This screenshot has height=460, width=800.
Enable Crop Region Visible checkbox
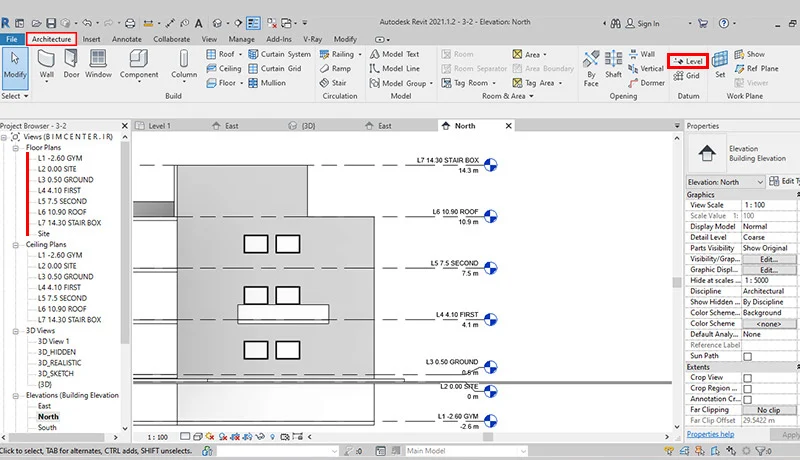pos(747,389)
